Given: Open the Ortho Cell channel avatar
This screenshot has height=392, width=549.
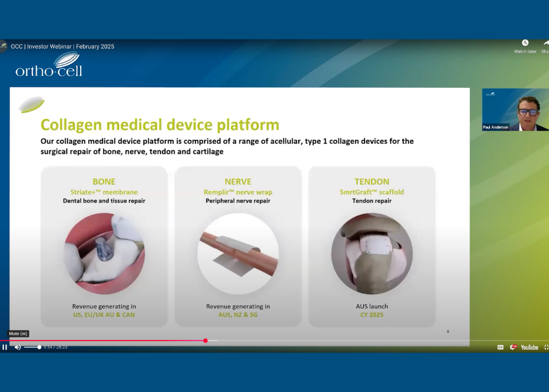Looking at the screenshot, I should [3, 47].
